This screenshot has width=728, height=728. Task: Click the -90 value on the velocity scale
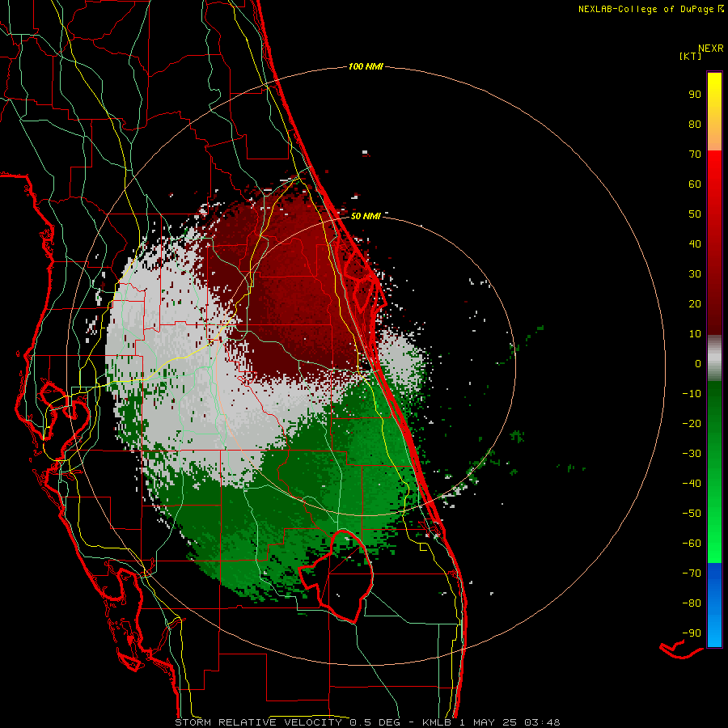pos(692,633)
